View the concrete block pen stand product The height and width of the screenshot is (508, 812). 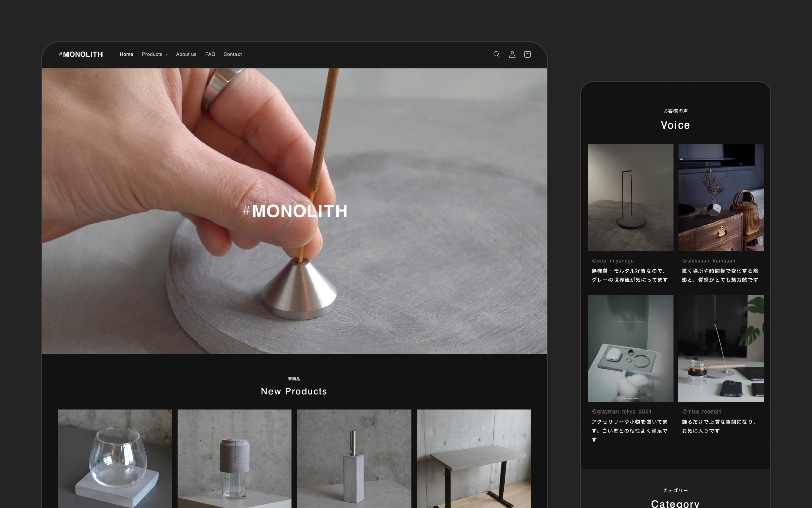click(x=354, y=459)
